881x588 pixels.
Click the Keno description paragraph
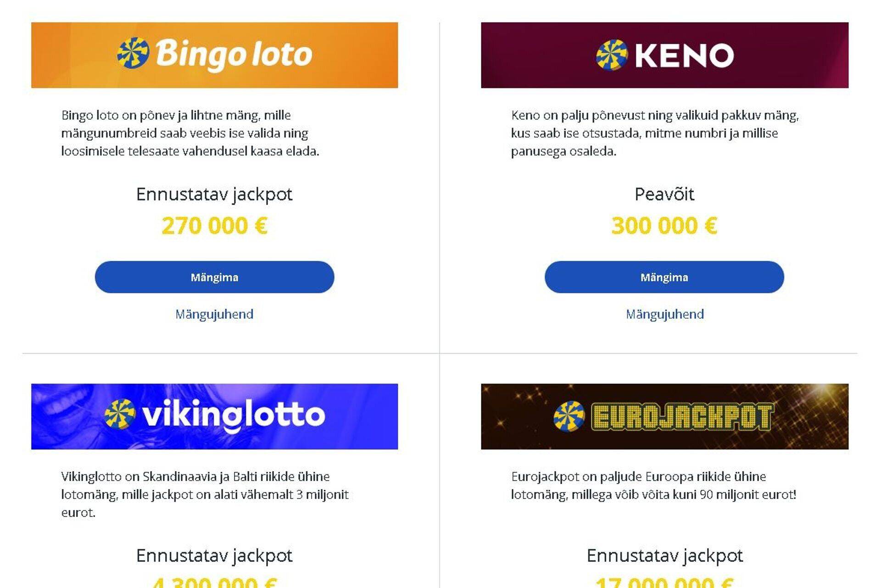click(655, 133)
